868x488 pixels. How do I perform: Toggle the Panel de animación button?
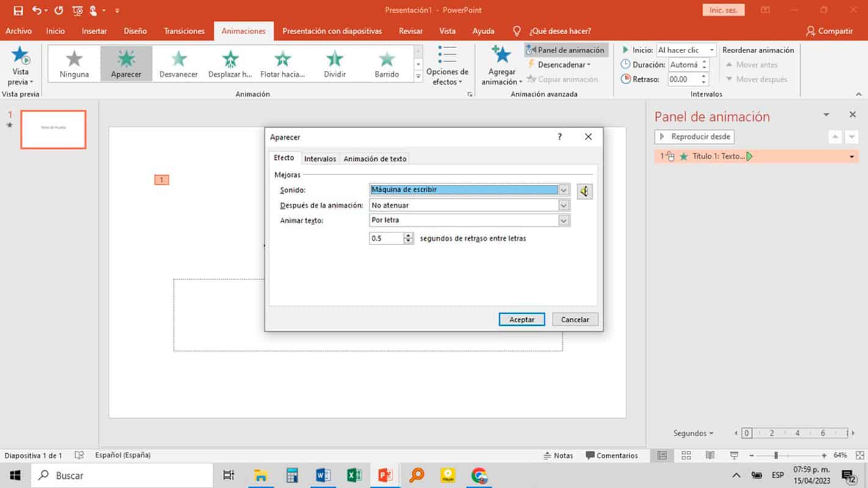[565, 50]
